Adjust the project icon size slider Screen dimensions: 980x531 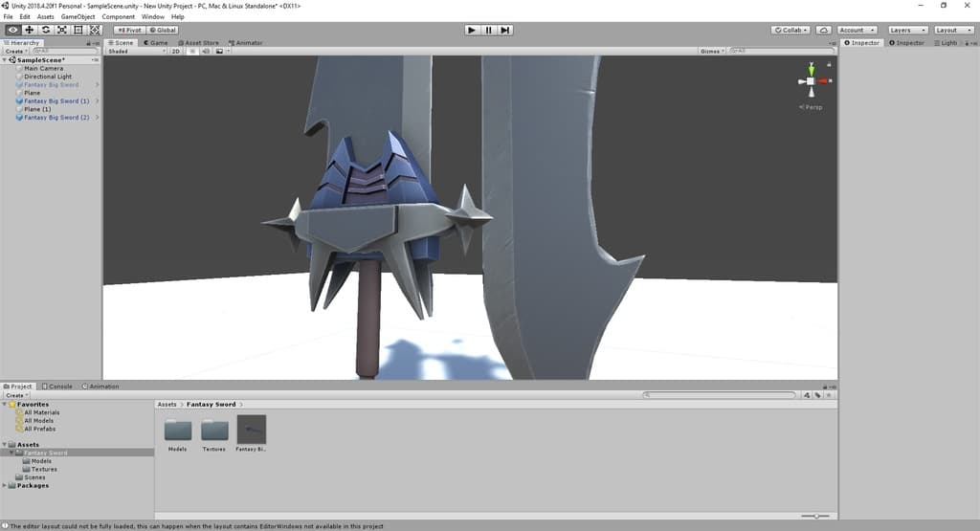[816, 516]
